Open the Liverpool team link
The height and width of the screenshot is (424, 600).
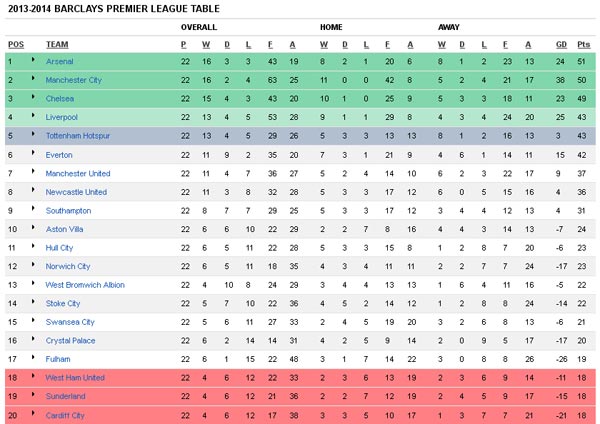click(x=62, y=117)
